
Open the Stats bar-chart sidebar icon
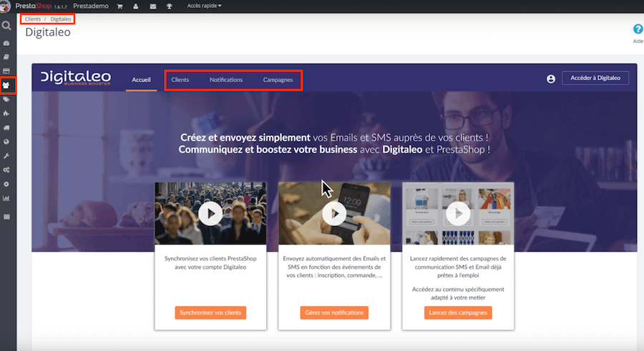tap(6, 197)
